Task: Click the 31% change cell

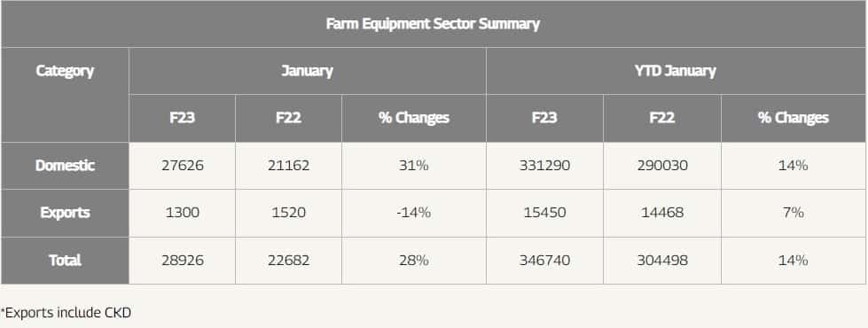Action: (x=413, y=166)
